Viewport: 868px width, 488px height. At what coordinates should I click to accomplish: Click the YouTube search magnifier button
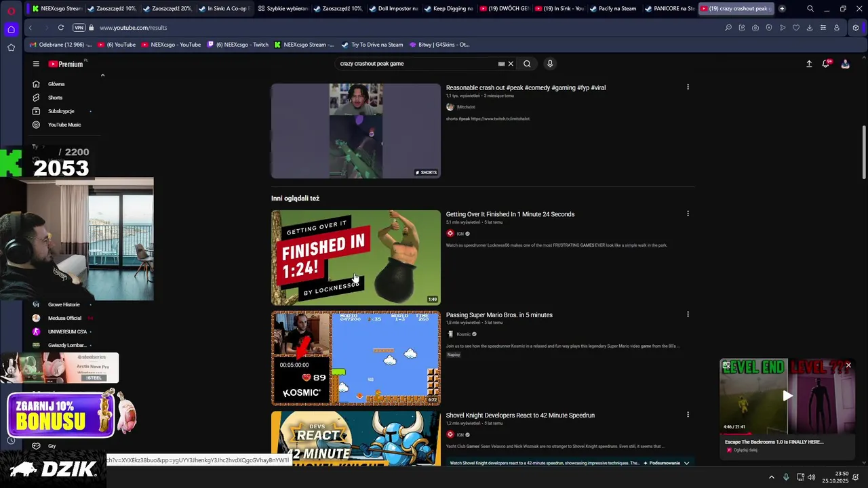pyautogui.click(x=527, y=64)
